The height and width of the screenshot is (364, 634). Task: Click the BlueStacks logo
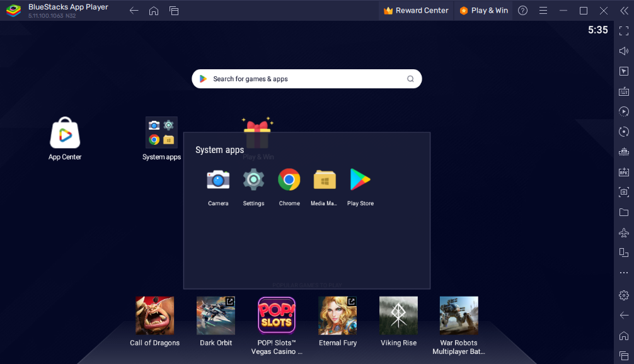point(13,11)
